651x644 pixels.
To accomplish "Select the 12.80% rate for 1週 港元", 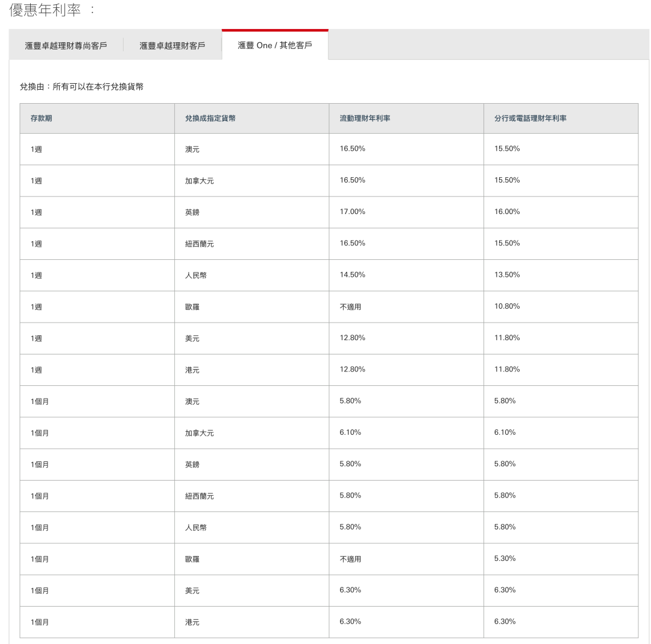I will click(x=350, y=370).
